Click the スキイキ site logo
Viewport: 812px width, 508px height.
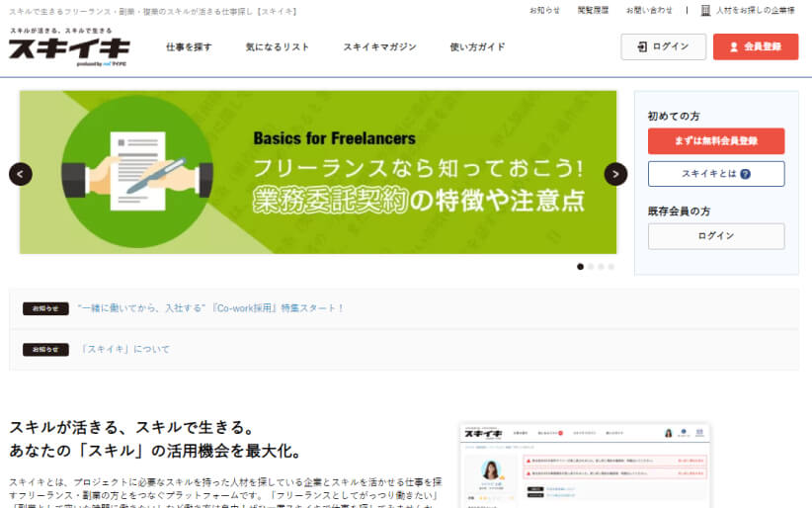click(69, 47)
